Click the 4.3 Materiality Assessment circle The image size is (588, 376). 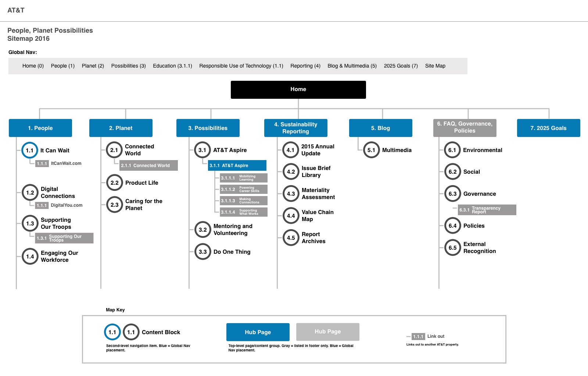291,194
